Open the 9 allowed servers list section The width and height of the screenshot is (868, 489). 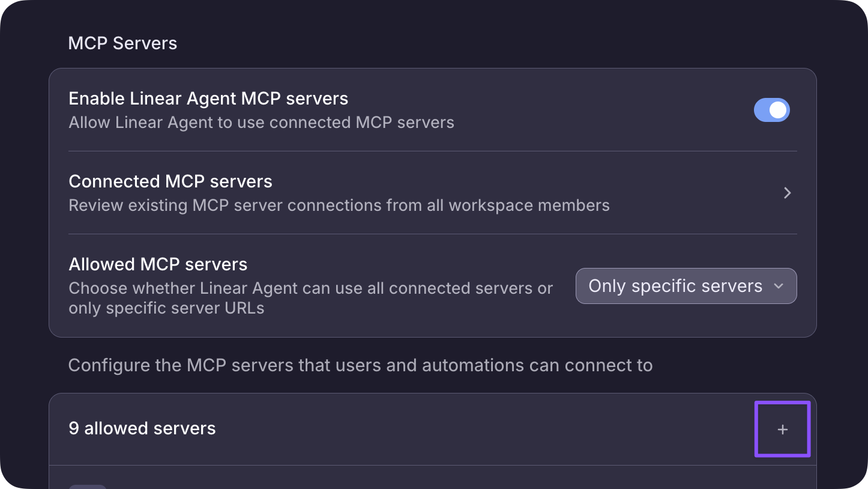point(142,428)
